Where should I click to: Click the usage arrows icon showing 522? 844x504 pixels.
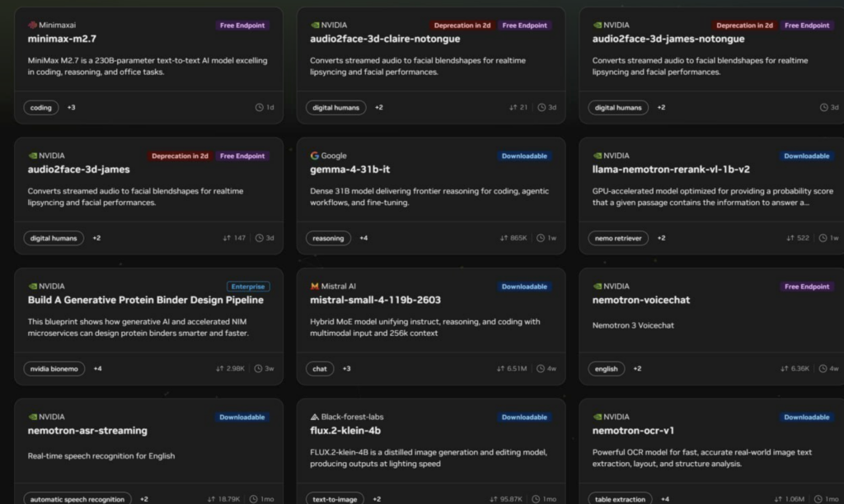click(790, 238)
